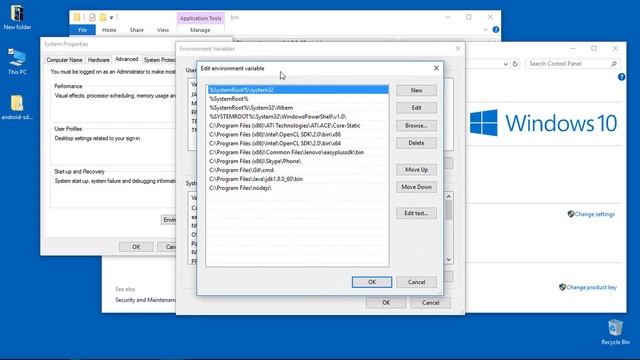The image size is (640, 360).
Task: Open Change product key link
Action: click(x=591, y=287)
